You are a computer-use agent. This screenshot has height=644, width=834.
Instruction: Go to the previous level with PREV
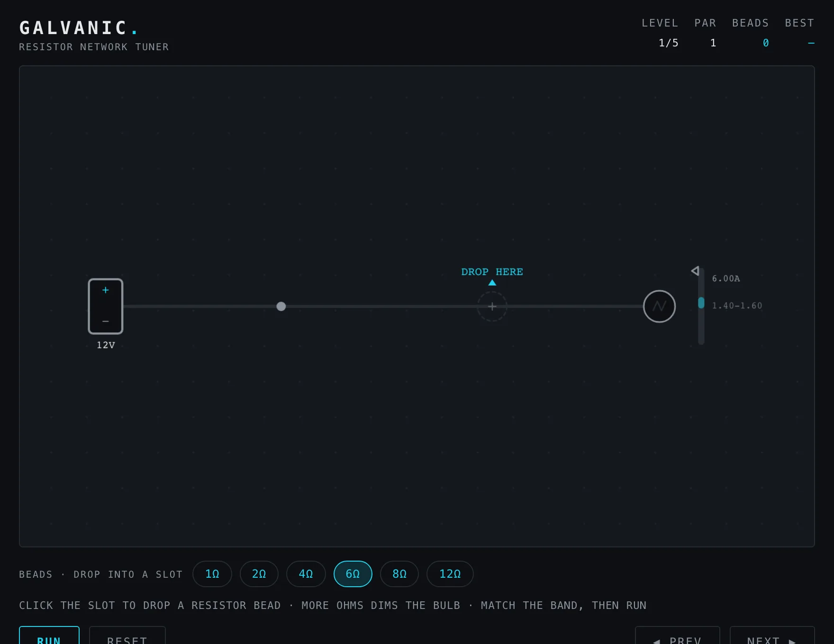point(678,635)
